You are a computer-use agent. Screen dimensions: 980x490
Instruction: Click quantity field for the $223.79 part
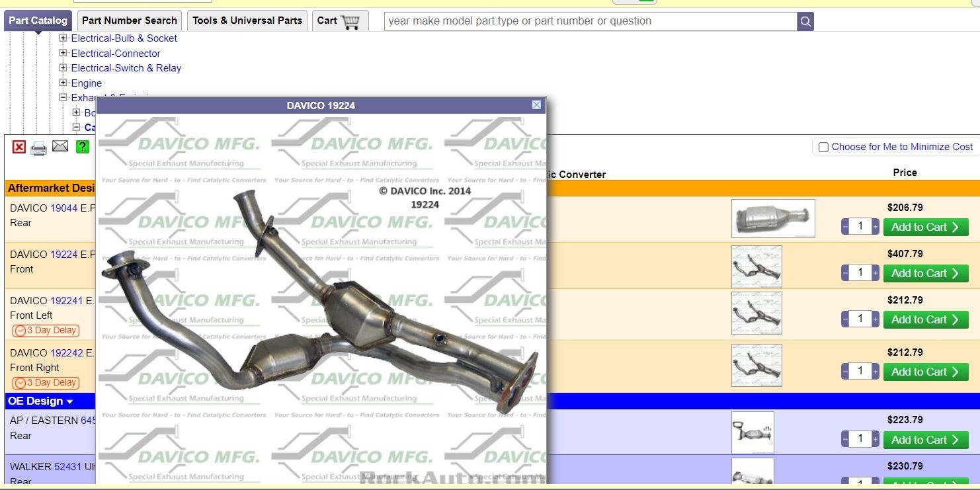(x=860, y=439)
